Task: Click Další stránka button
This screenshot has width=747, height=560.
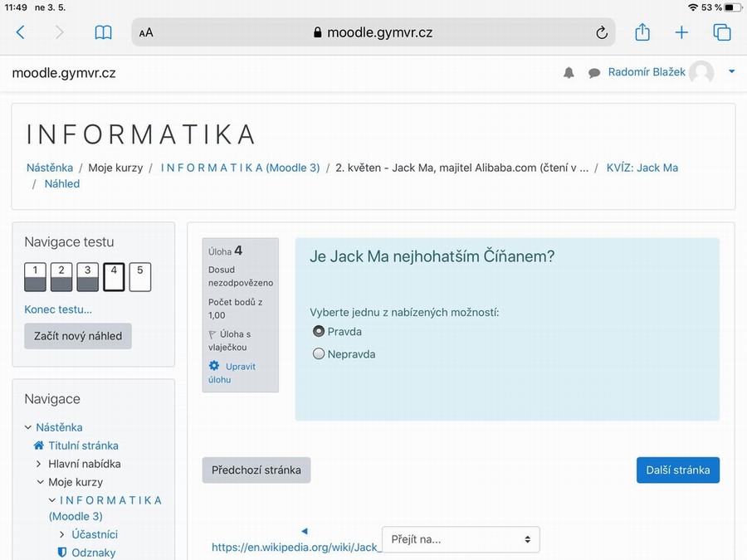Action: pyautogui.click(x=678, y=470)
